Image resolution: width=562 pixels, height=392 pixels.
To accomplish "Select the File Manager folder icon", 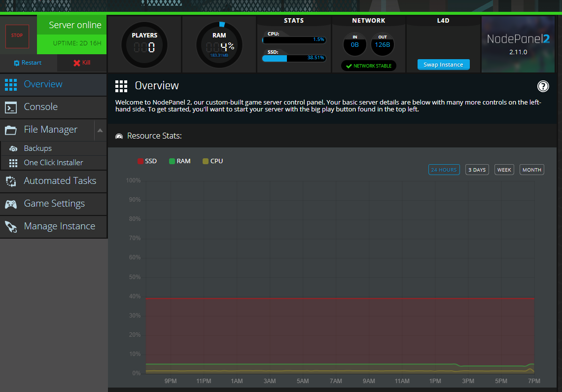I will pyautogui.click(x=11, y=129).
